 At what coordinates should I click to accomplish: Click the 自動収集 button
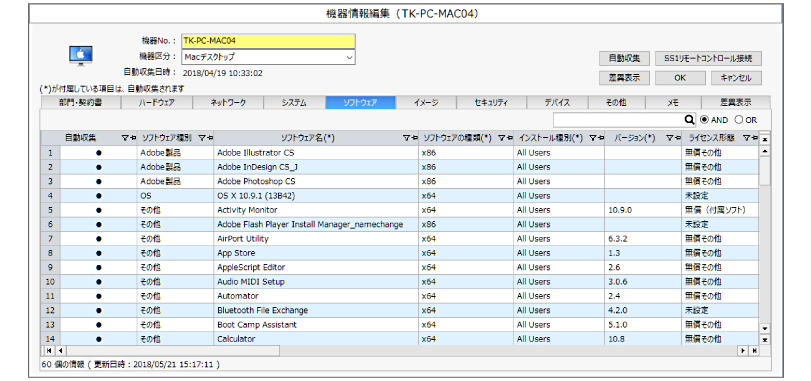(624, 58)
